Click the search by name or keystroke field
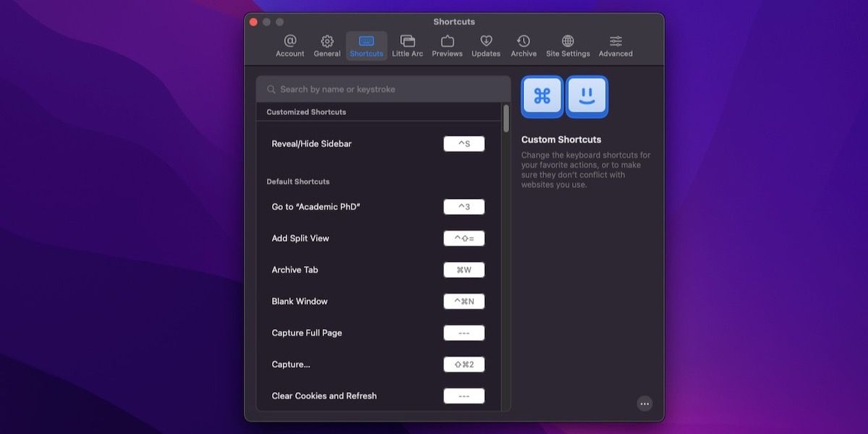The image size is (868, 434). [x=383, y=89]
